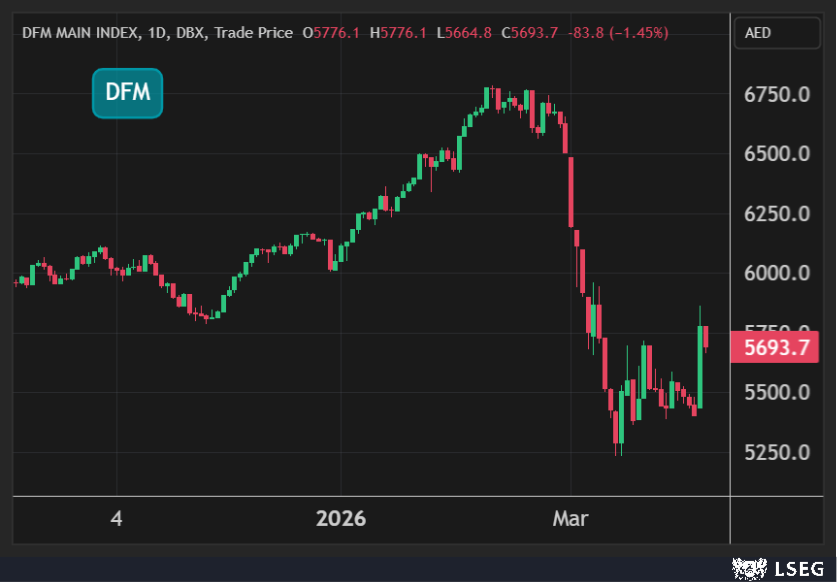Click the DFM symbol badge
The width and height of the screenshot is (837, 582).
point(127,94)
